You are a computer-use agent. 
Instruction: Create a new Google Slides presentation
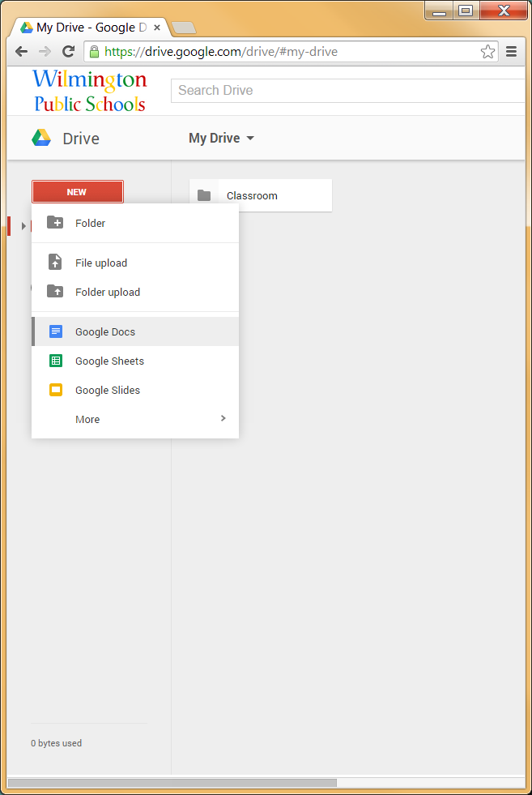[x=135, y=391]
